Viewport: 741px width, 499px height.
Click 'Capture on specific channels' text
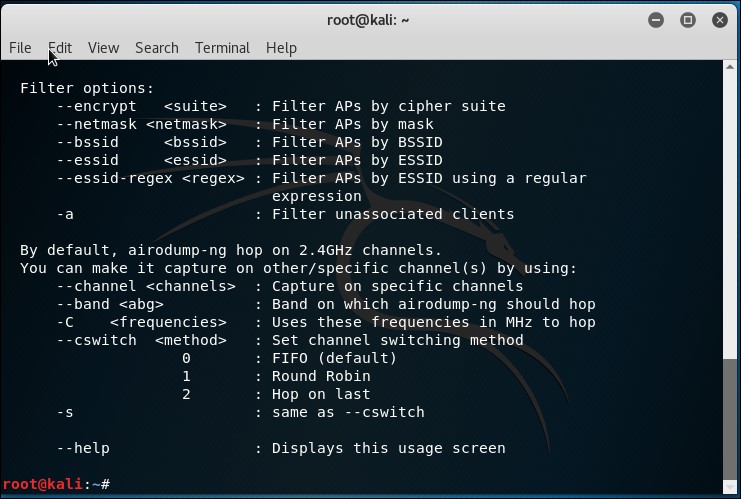coord(397,286)
